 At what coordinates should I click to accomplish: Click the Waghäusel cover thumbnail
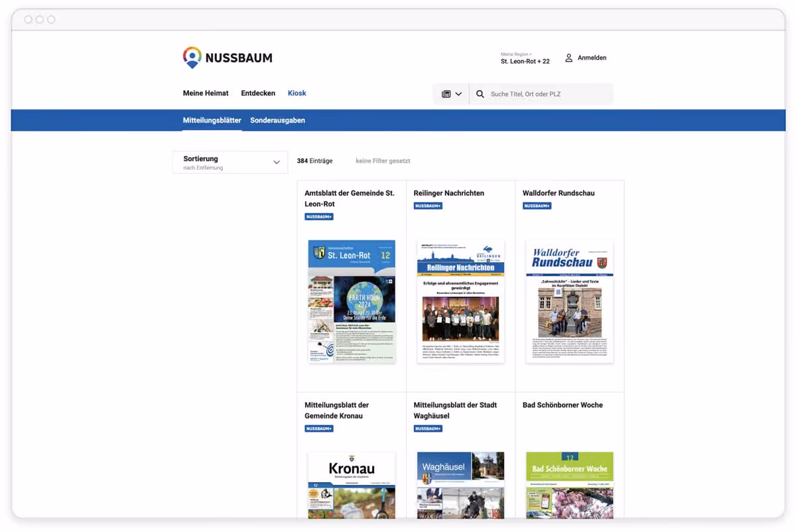click(460, 485)
